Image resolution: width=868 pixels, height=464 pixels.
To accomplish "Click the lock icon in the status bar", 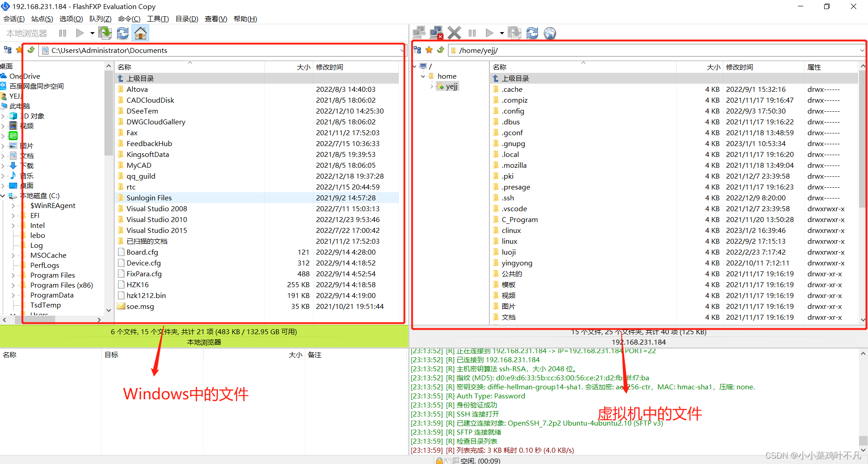I will 439,460.
